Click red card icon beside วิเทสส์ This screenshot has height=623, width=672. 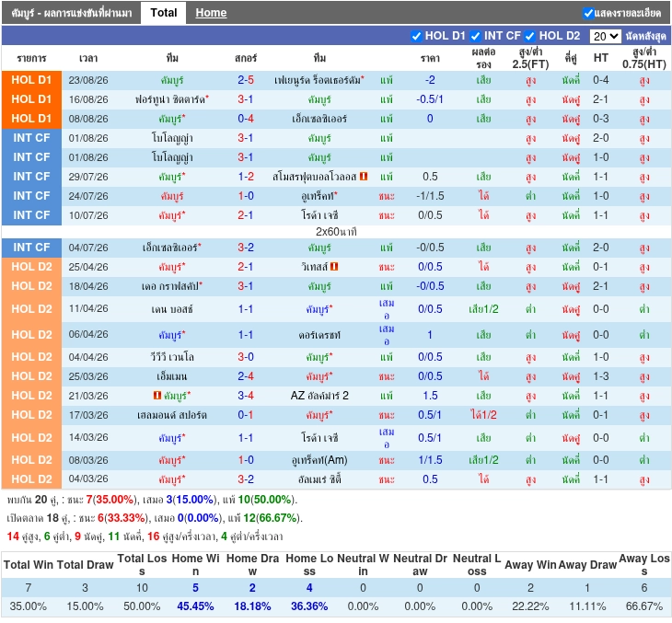334,267
